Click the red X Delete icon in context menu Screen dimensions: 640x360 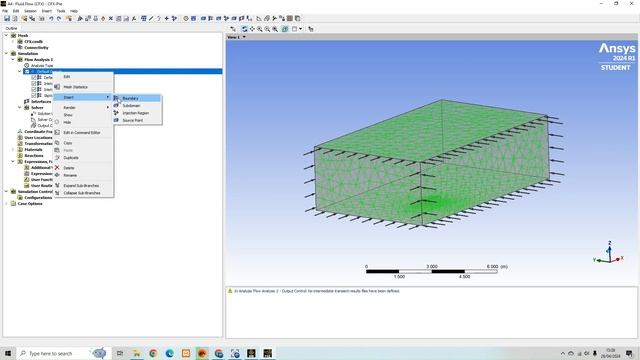pos(57,168)
